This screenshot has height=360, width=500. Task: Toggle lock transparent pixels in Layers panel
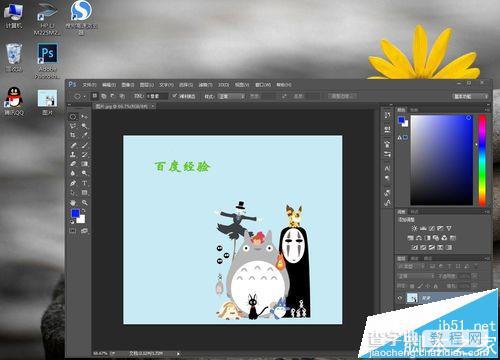[x=413, y=286]
